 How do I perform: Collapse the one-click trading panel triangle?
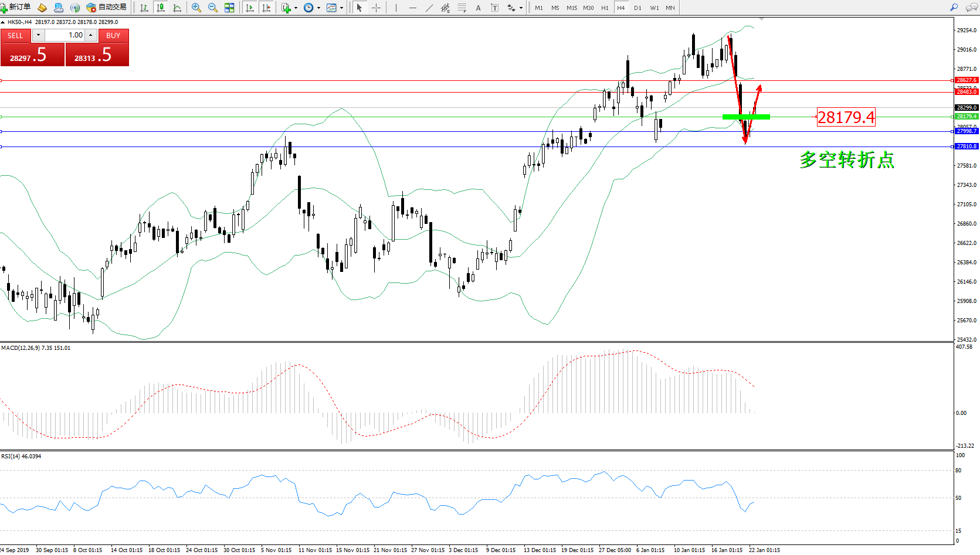click(x=3, y=22)
